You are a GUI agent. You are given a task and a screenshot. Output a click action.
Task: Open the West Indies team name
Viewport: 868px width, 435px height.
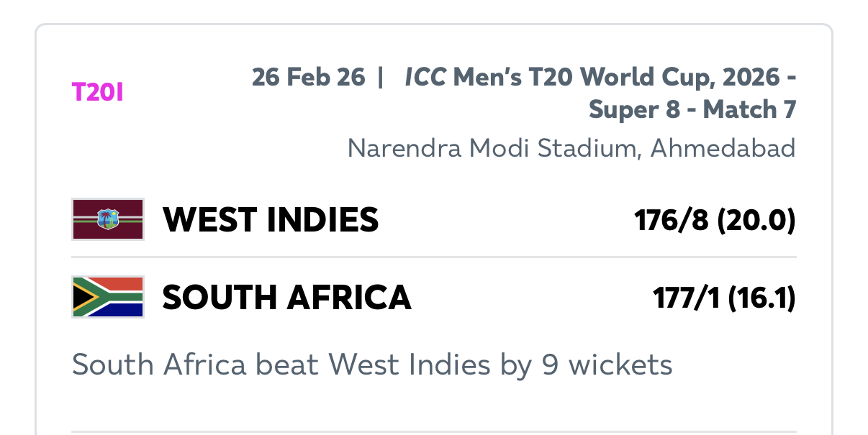pyautogui.click(x=271, y=219)
